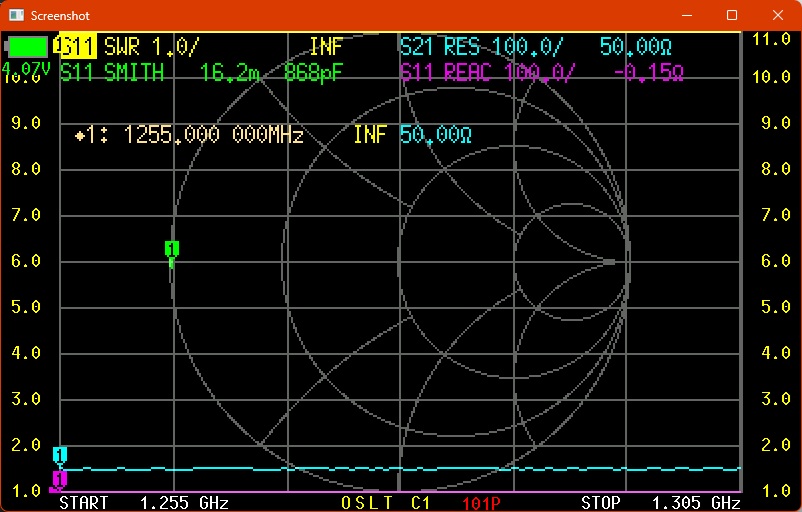Click the Smith chart right edge open point
Screen dimensions: 802x512
pos(629,262)
